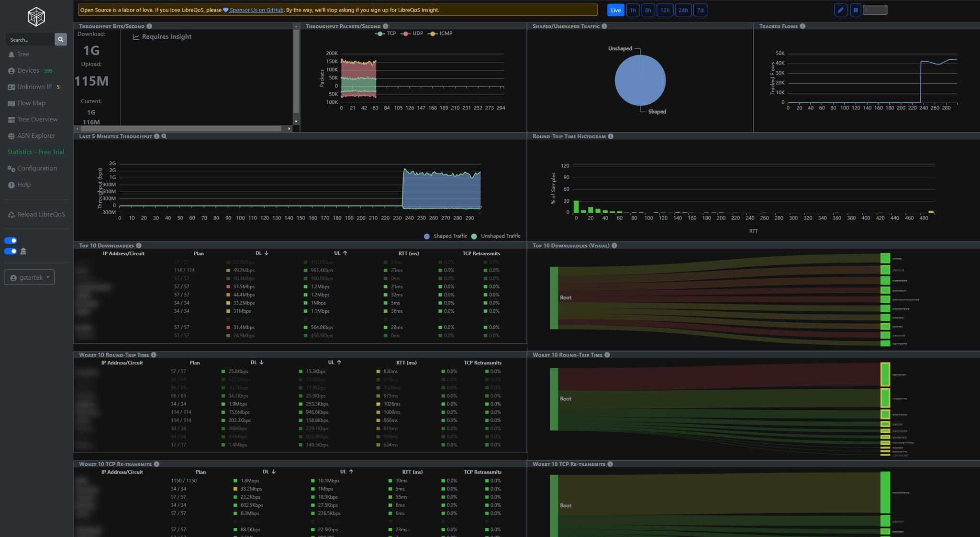Open info for Throughput Packets/Second
This screenshot has width=980, height=537.
coord(386,26)
